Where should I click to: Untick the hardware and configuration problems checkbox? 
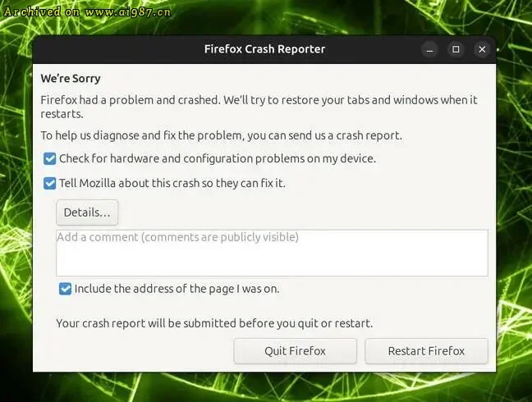(x=50, y=158)
